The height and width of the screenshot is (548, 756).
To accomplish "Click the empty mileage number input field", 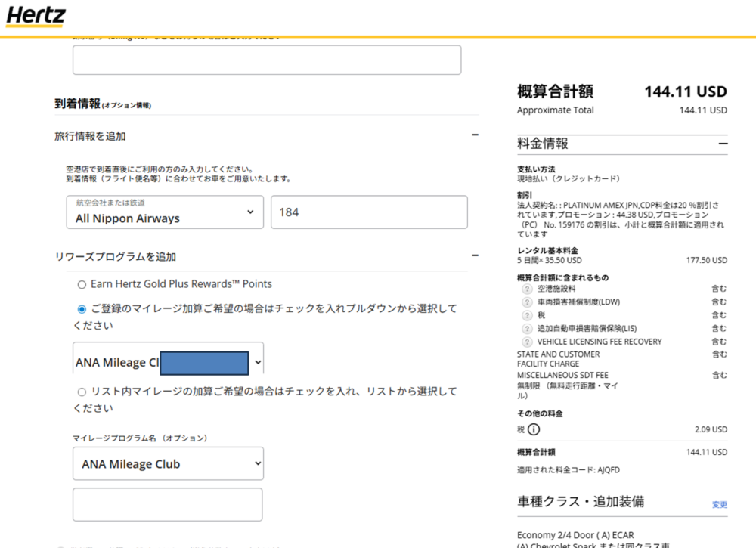I will [x=168, y=504].
